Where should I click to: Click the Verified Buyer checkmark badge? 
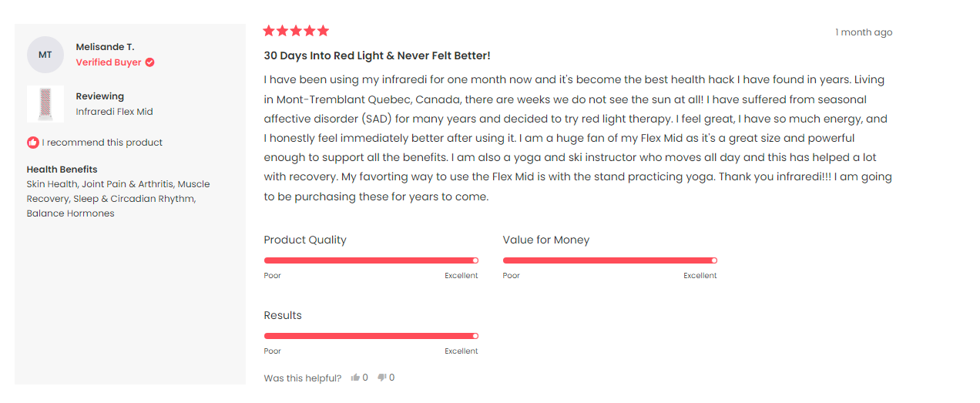click(x=149, y=62)
